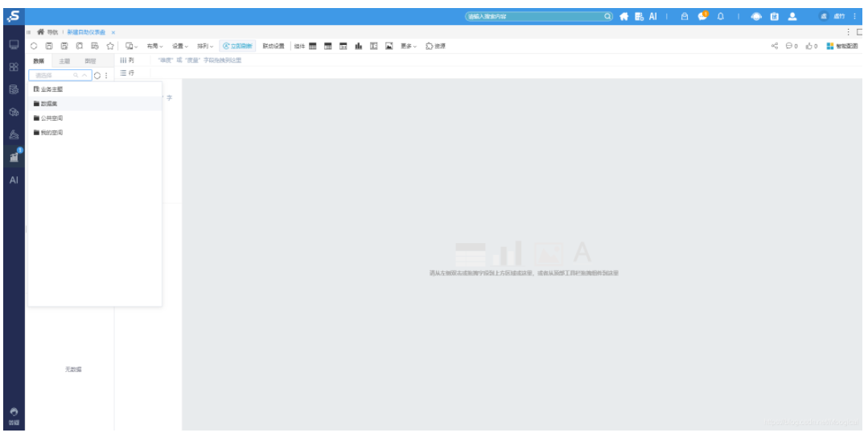Viewport: 868px width, 445px height.
Task: Click the clipboard icon in top bar
Action: pyautogui.click(x=775, y=17)
